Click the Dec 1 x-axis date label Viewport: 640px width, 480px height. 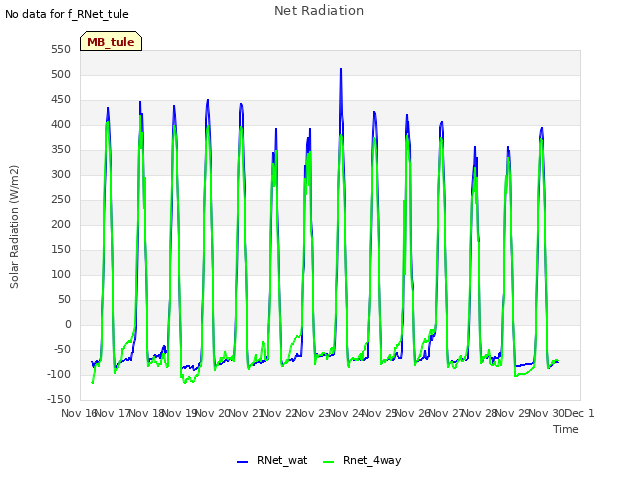point(580,413)
